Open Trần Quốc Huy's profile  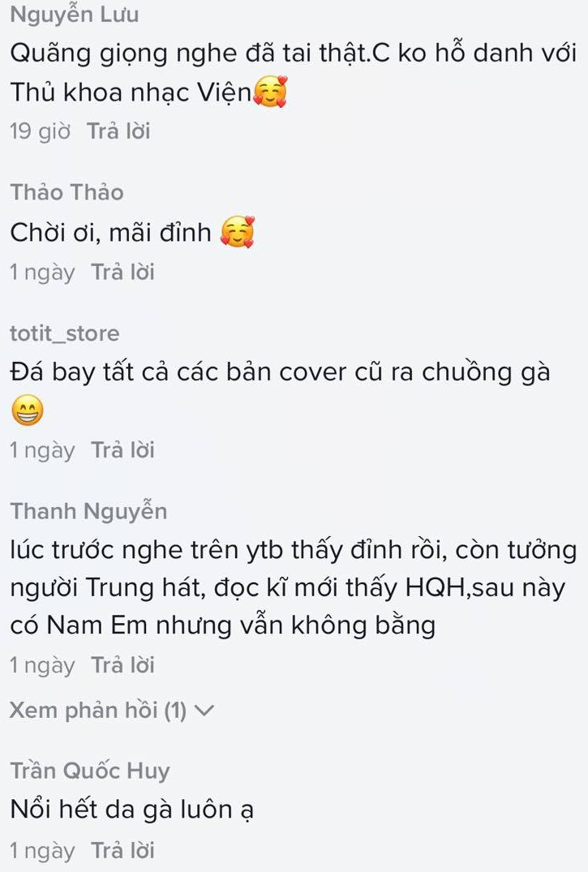coord(89,771)
